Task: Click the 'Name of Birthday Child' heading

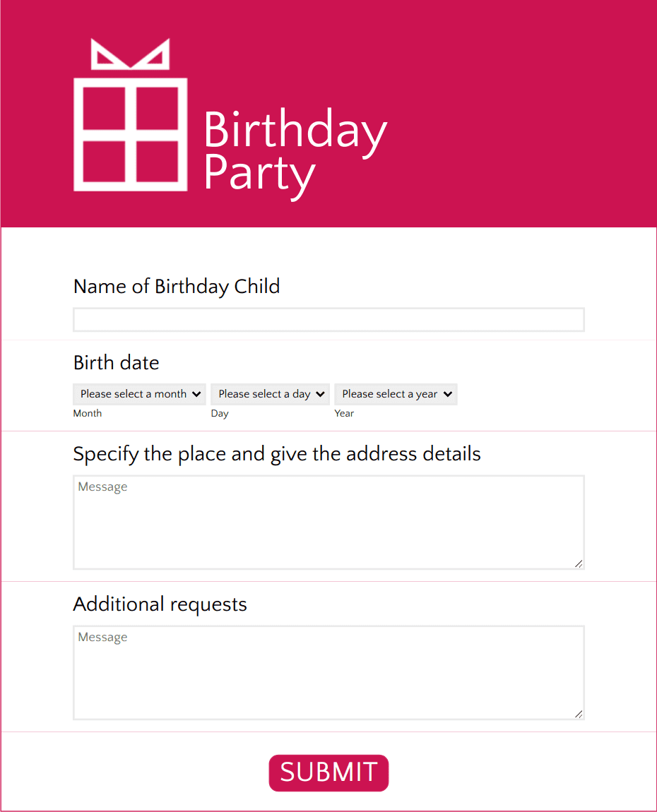Action: tap(177, 286)
